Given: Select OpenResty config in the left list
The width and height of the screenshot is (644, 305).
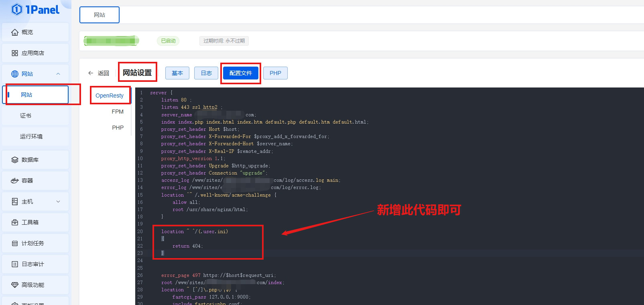Looking at the screenshot, I should 110,96.
